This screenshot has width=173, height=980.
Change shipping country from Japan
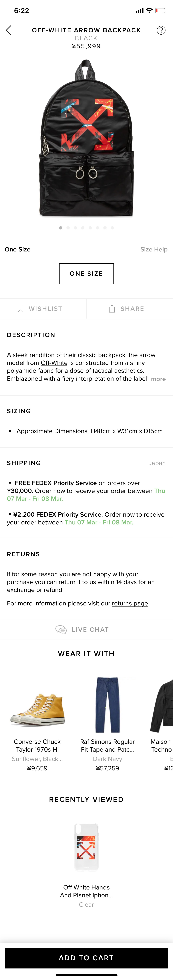pyautogui.click(x=157, y=463)
